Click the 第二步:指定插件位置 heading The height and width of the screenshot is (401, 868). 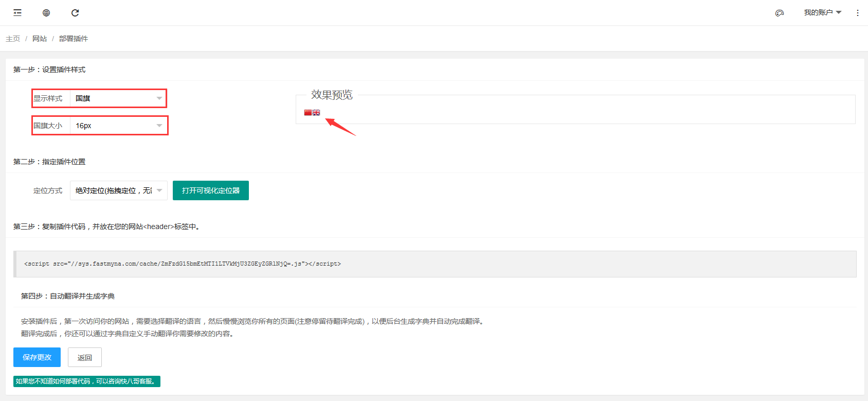pos(49,162)
